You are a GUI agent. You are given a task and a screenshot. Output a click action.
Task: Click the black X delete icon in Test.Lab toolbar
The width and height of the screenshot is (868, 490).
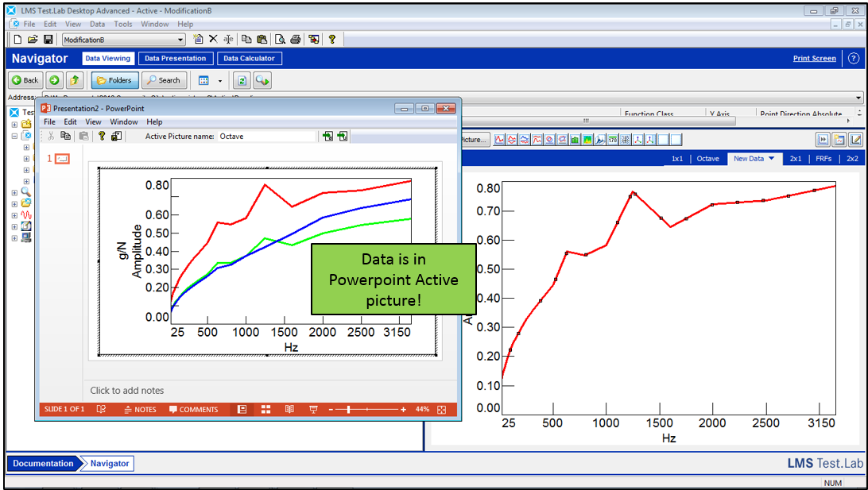pyautogui.click(x=213, y=39)
